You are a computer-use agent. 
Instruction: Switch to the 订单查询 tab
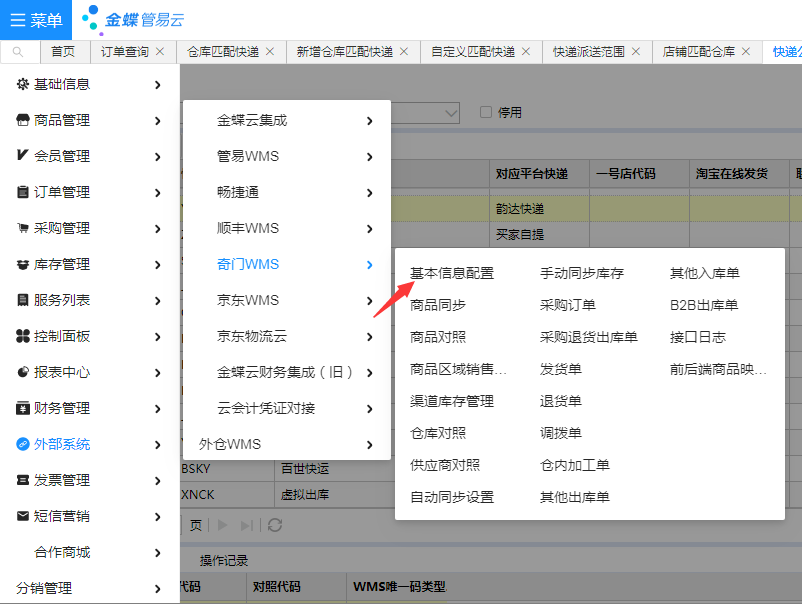point(125,52)
